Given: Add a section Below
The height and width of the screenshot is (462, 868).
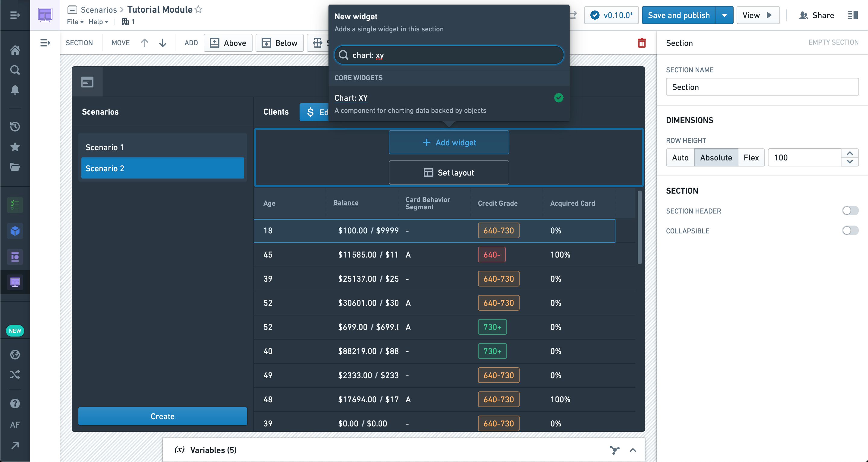Looking at the screenshot, I should pyautogui.click(x=279, y=43).
